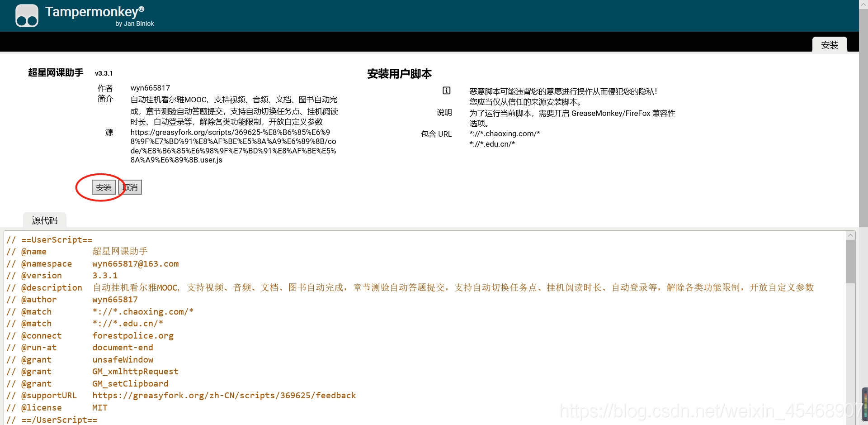Click the @run-at document-end value
Screen dimensions: 868x425
(x=123, y=348)
